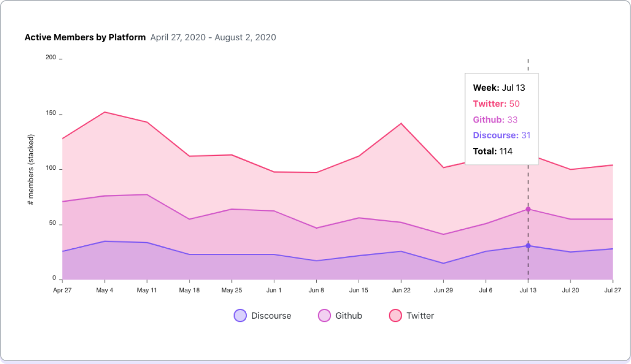Click Discourse: 31 in the tooltip
The height and width of the screenshot is (364, 631).
(501, 135)
